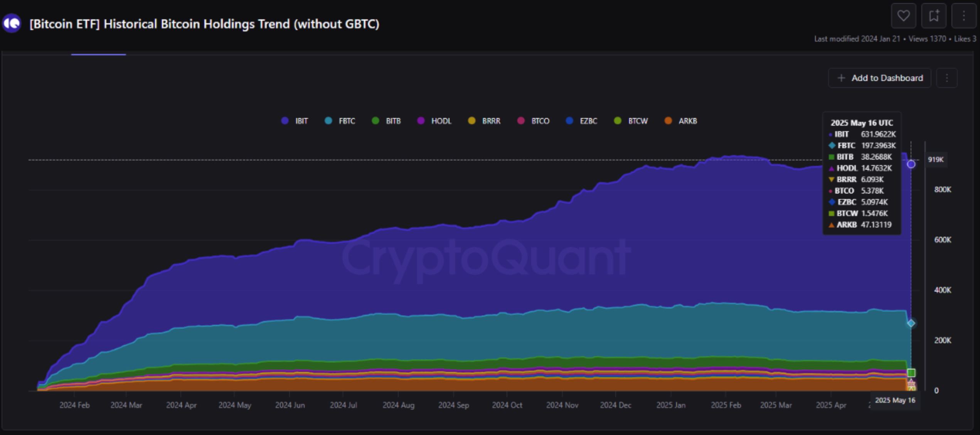Click ARKB 47.13119 tooltip row
Viewport: 980px width, 435px height.
860,224
